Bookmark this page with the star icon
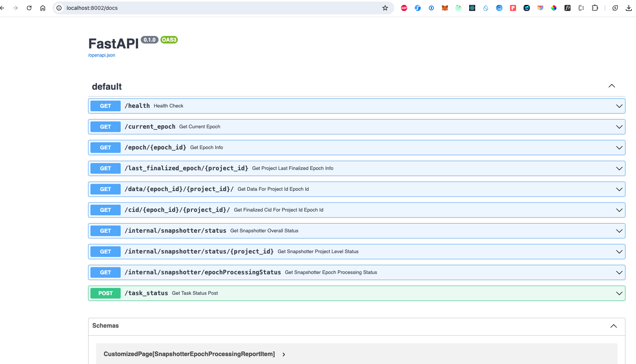 (385, 8)
